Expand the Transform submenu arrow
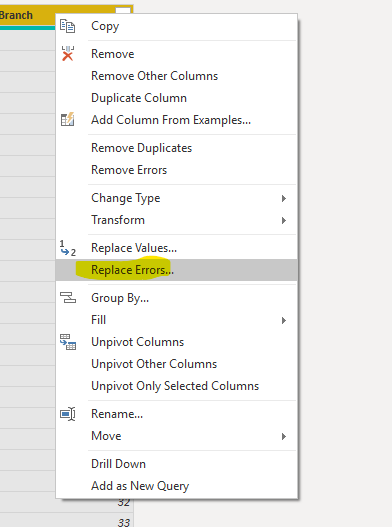Viewport: 392px width, 527px height. tap(284, 220)
